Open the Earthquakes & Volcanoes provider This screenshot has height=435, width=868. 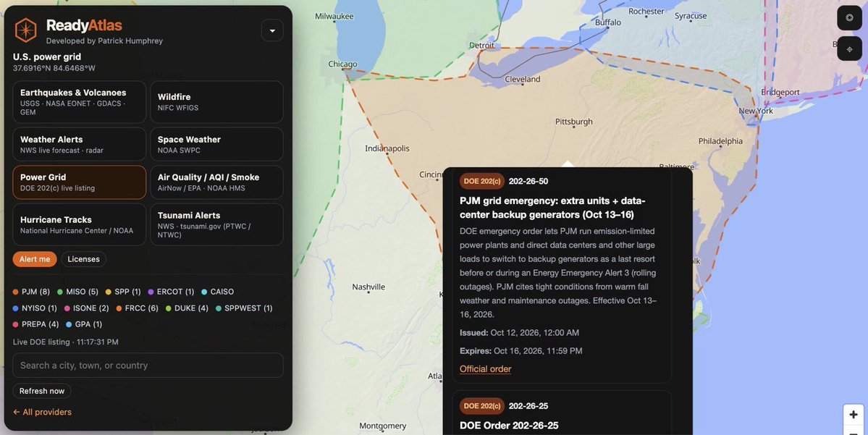tap(79, 102)
